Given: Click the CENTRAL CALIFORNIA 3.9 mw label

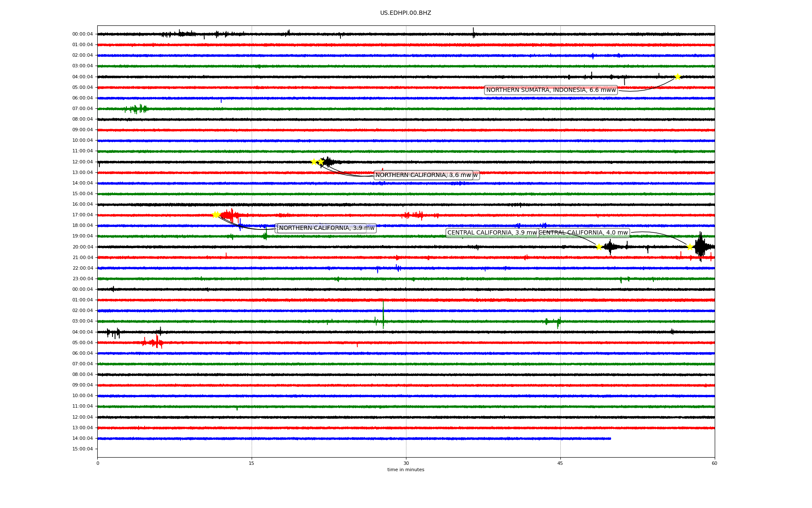Looking at the screenshot, I should click(492, 232).
